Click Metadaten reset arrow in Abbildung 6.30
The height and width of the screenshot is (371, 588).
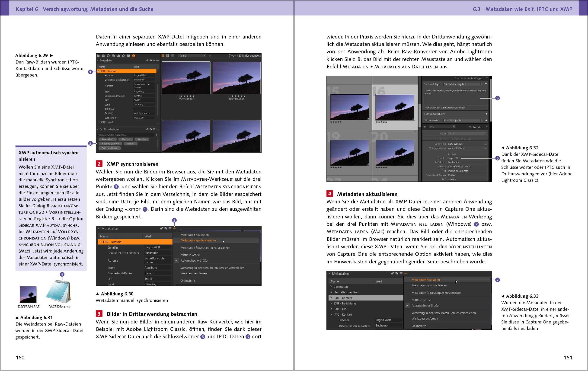pos(166,228)
